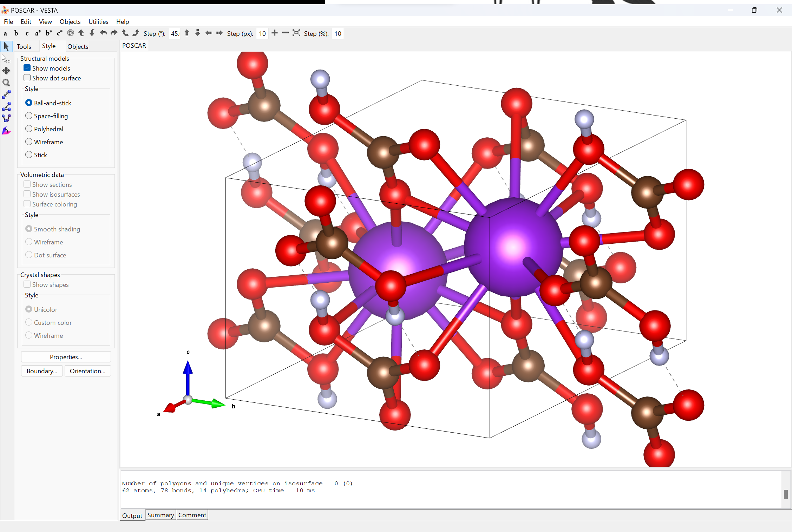Click the standard orientation polyhedron icon

[x=71, y=33]
